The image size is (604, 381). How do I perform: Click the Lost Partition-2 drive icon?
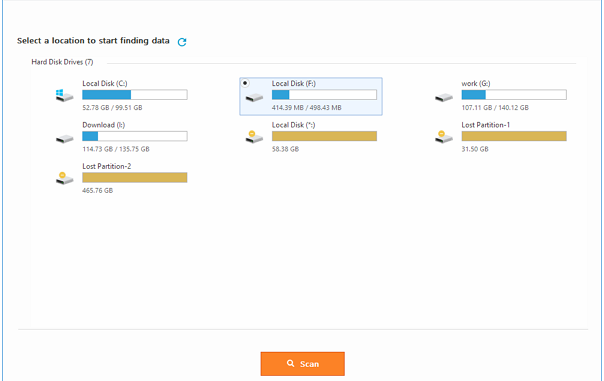[x=64, y=178]
